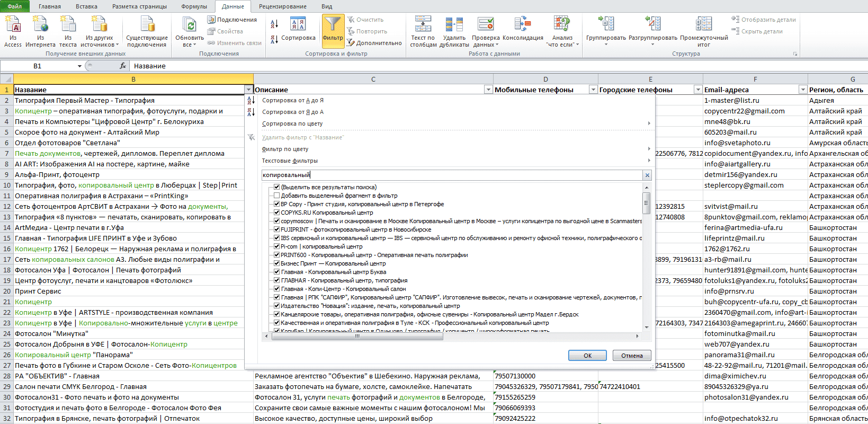Click the filter search field containing копировальный
Viewport: 868px width, 424px height.
452,175
